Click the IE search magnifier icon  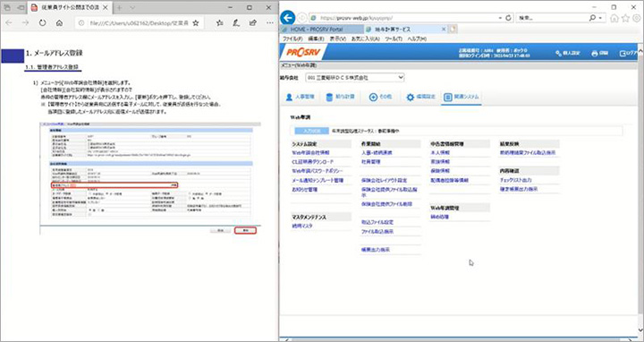click(x=592, y=18)
